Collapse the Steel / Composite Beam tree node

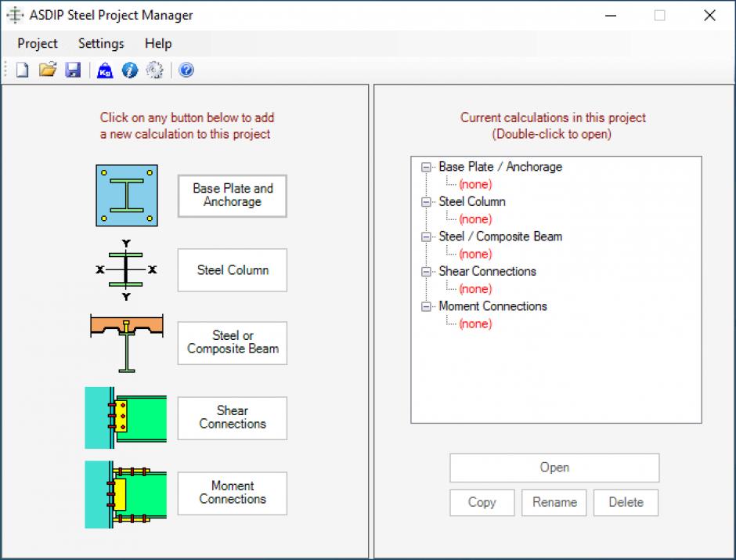pos(426,237)
